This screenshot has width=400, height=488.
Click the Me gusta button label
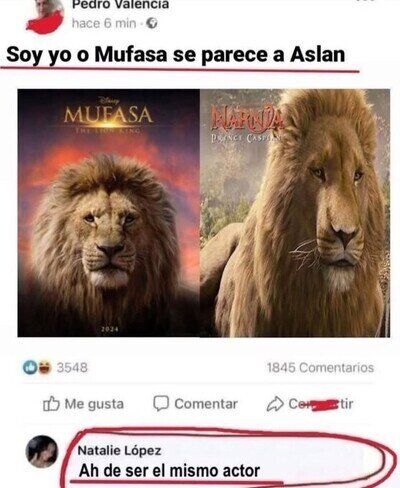[94, 404]
